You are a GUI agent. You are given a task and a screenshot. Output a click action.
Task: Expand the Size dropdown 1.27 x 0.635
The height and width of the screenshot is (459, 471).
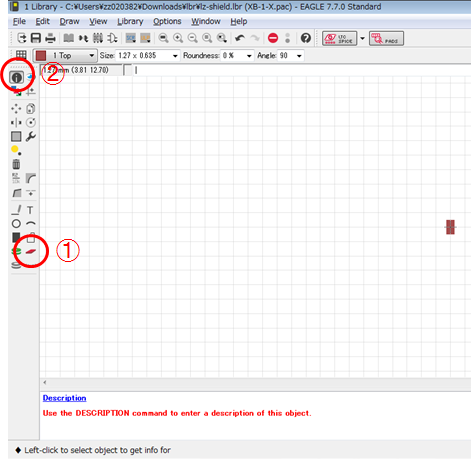148,55
